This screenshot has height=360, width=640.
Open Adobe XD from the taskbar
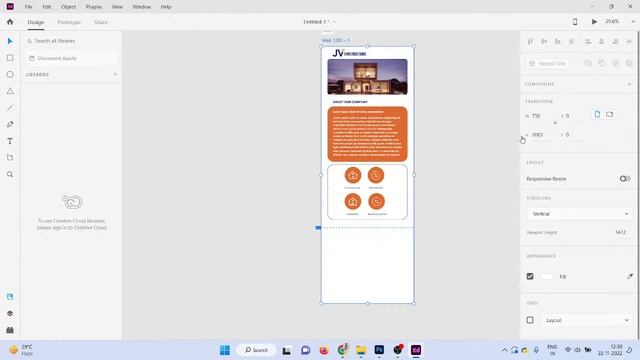(x=416, y=350)
